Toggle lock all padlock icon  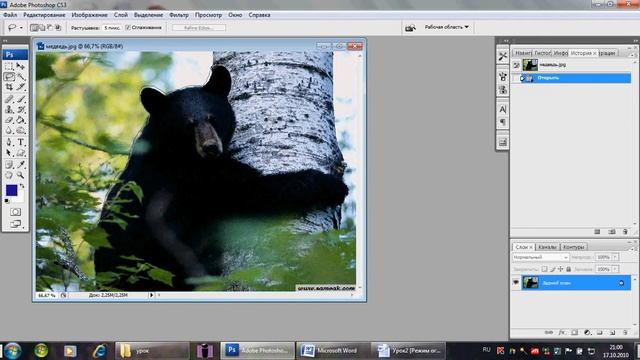tap(568, 269)
